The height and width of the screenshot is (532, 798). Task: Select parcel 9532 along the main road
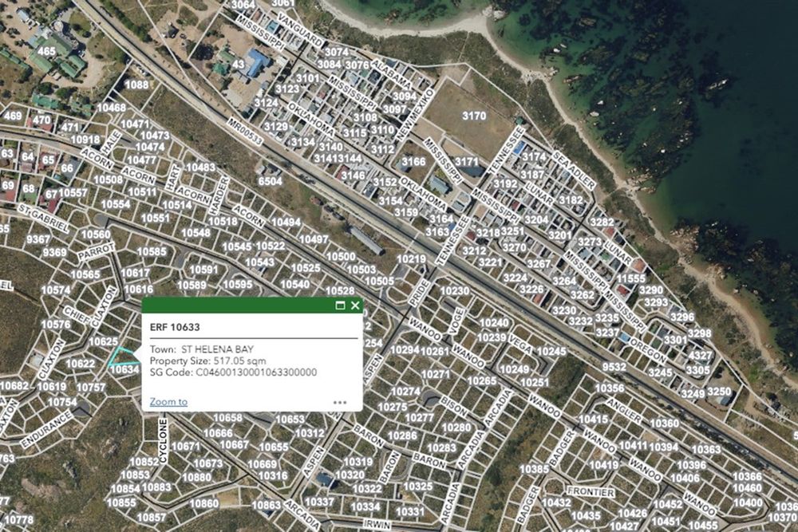pos(614,367)
